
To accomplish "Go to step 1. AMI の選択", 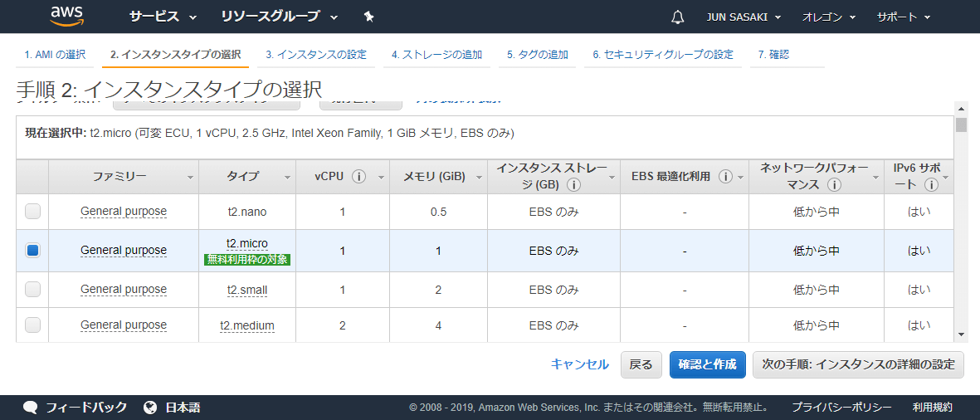I will click(x=55, y=55).
